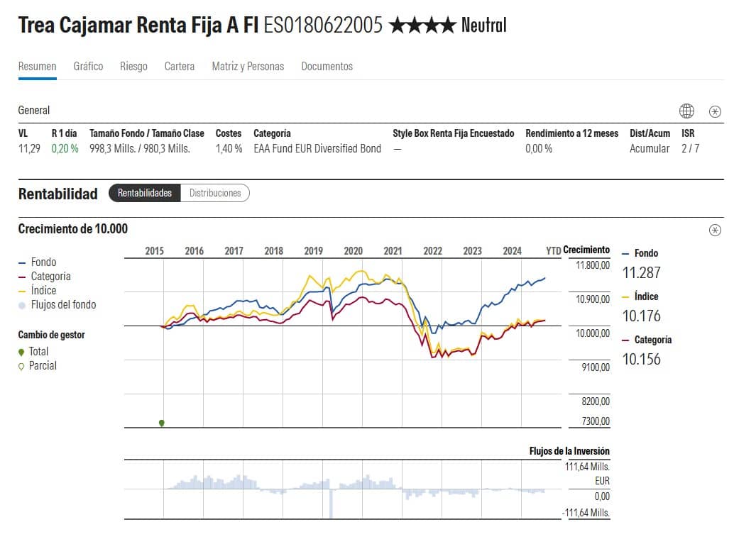
Task: Click the Acumular value under Dist/Acum
Action: point(650,148)
